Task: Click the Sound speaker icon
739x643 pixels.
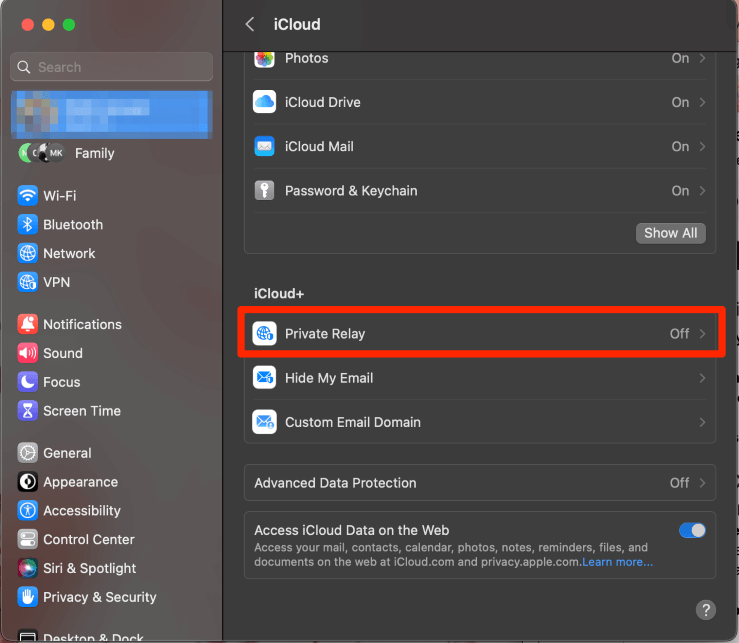Action: point(28,353)
